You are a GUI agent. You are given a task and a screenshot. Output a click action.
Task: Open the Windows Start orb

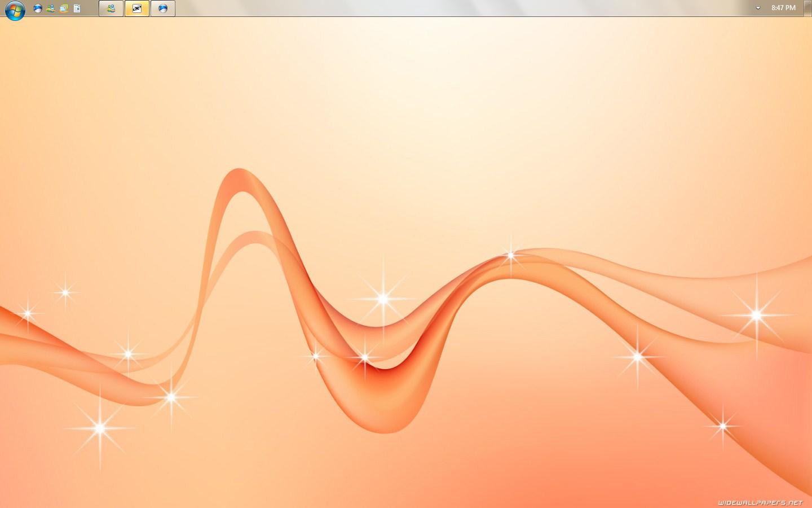pyautogui.click(x=15, y=10)
